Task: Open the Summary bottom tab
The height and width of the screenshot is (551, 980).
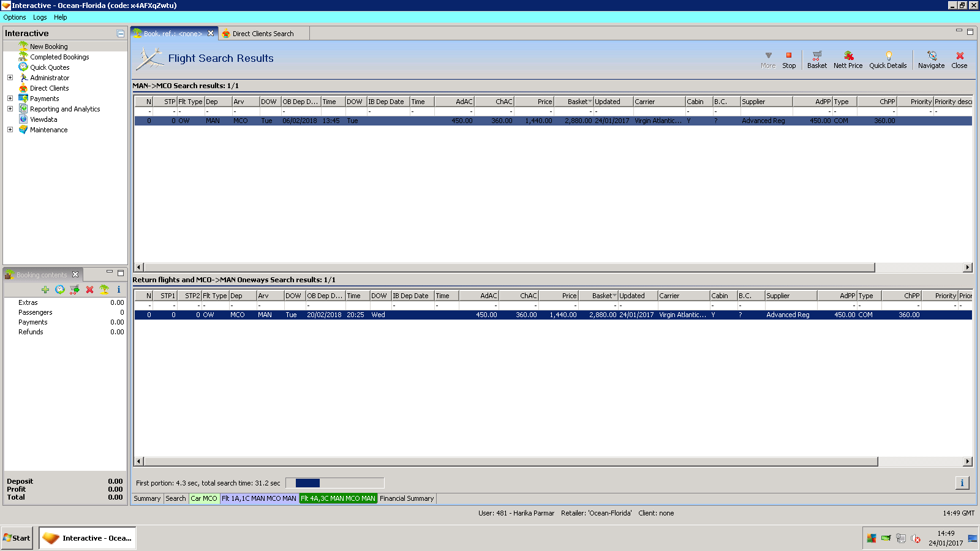Action: 147,498
